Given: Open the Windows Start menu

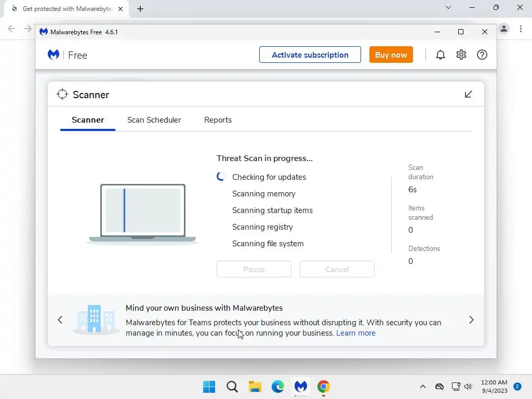Looking at the screenshot, I should pyautogui.click(x=209, y=387).
